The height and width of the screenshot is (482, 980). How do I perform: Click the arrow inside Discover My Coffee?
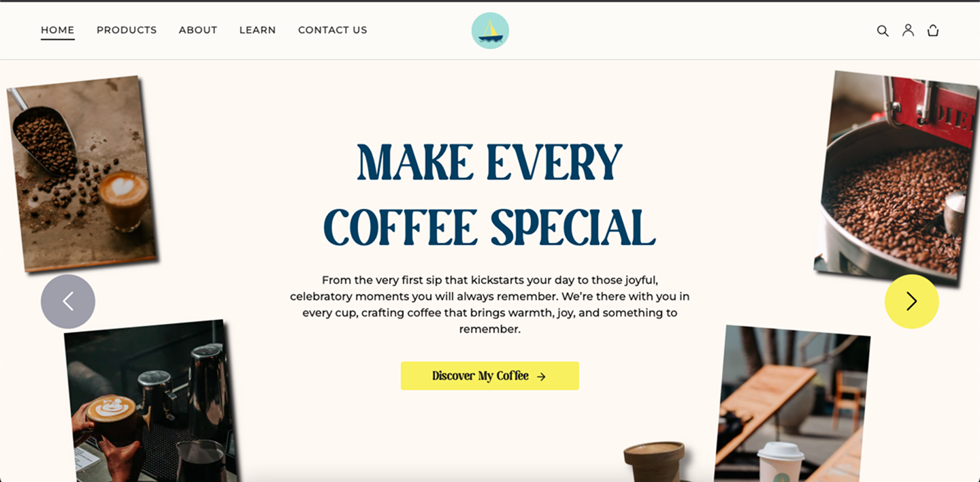point(541,376)
